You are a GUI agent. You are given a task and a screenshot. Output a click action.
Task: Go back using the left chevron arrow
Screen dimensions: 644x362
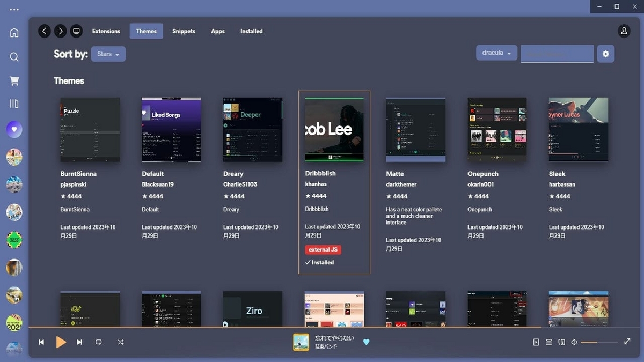pos(44,31)
